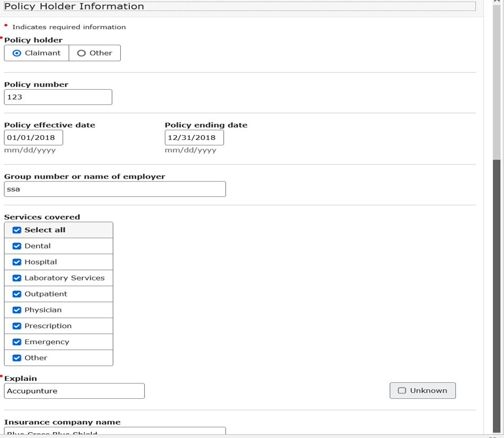The height and width of the screenshot is (438, 504).
Task: Click the Group number or employer field
Action: (x=114, y=189)
